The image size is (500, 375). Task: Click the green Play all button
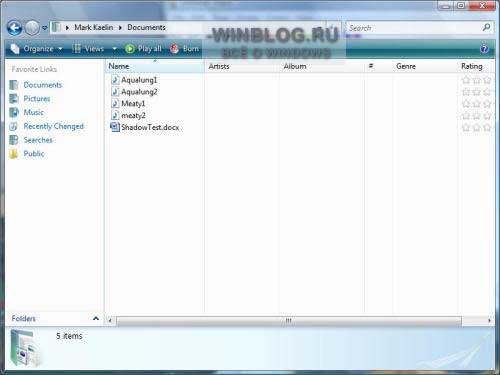[143, 49]
